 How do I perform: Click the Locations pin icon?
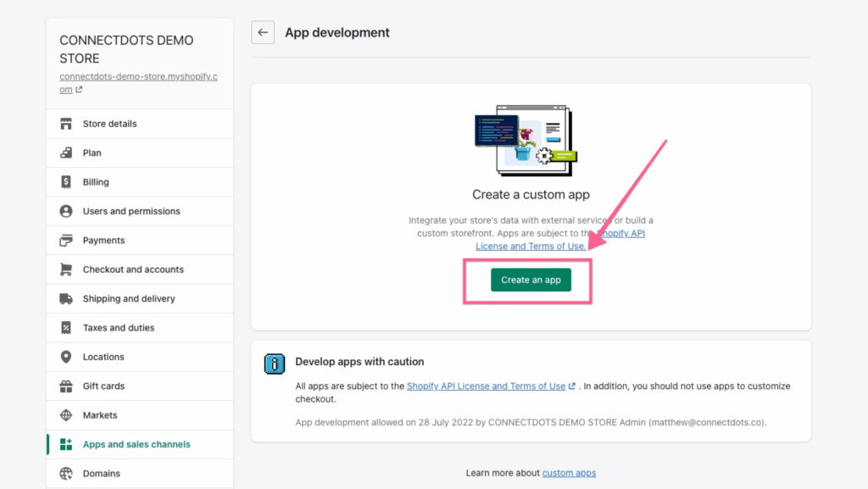tap(66, 357)
